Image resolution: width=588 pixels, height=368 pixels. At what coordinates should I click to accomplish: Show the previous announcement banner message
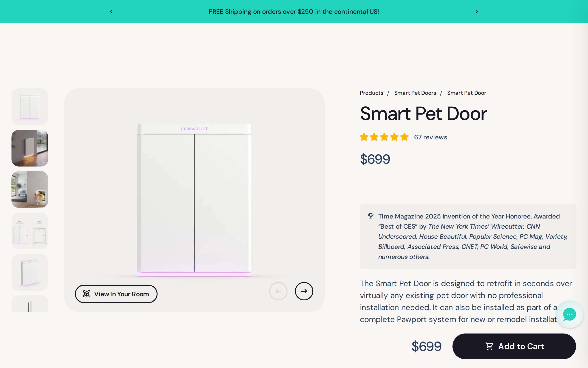(x=111, y=11)
